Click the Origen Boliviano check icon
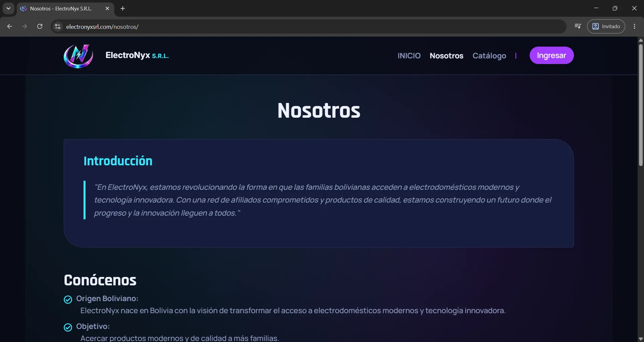The width and height of the screenshot is (644, 342). 68,299
